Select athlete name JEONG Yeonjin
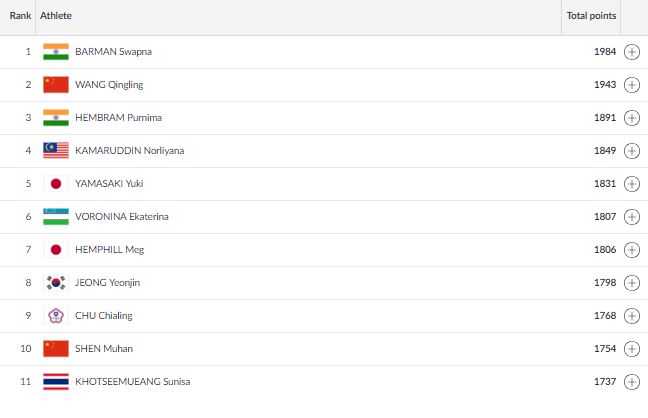The image size is (648, 418). (x=107, y=283)
